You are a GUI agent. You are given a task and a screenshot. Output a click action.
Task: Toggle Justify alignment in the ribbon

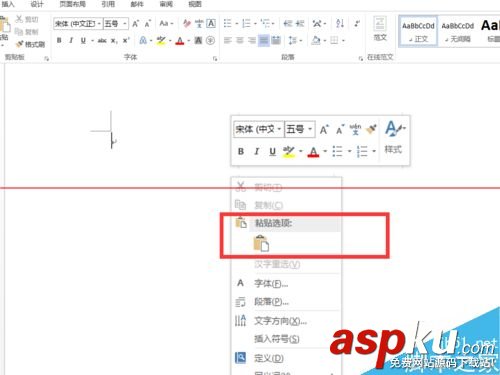pyautogui.click(x=264, y=41)
